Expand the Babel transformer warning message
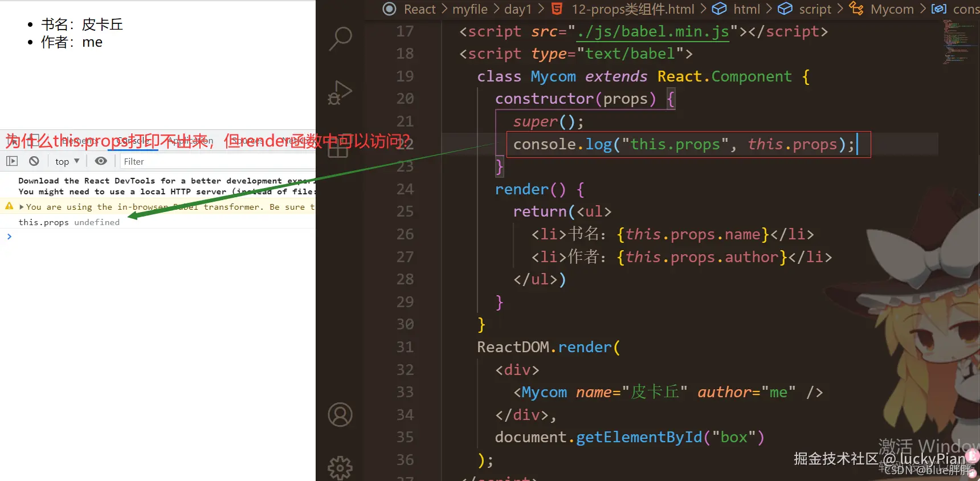 22,207
